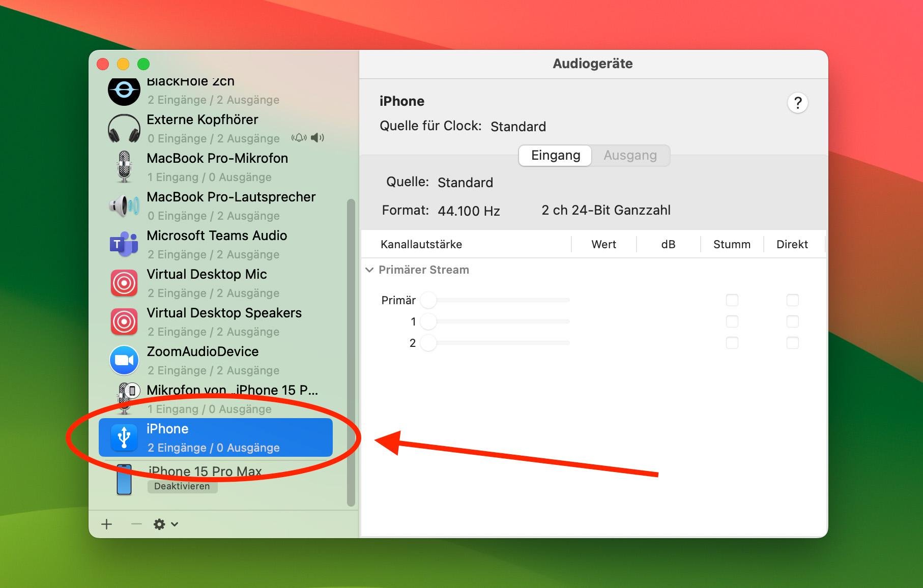This screenshot has height=588, width=923.
Task: Open the Quelle für Clock Standard popup
Action: [x=518, y=126]
